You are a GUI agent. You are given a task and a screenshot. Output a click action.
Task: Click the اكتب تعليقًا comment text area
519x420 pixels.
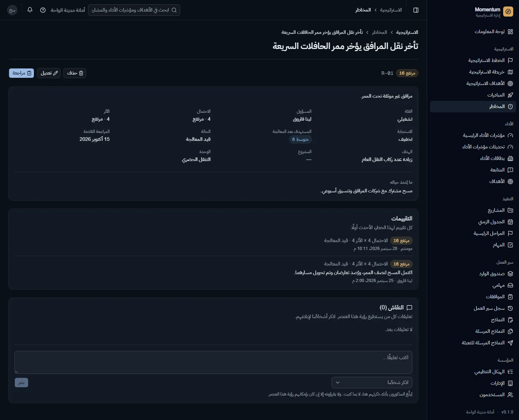tap(213, 362)
